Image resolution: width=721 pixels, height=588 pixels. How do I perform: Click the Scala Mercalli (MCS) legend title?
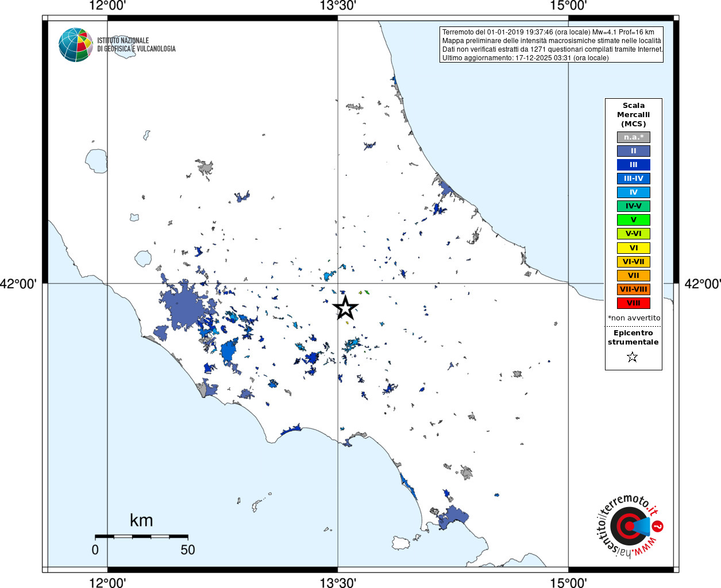pos(634,115)
